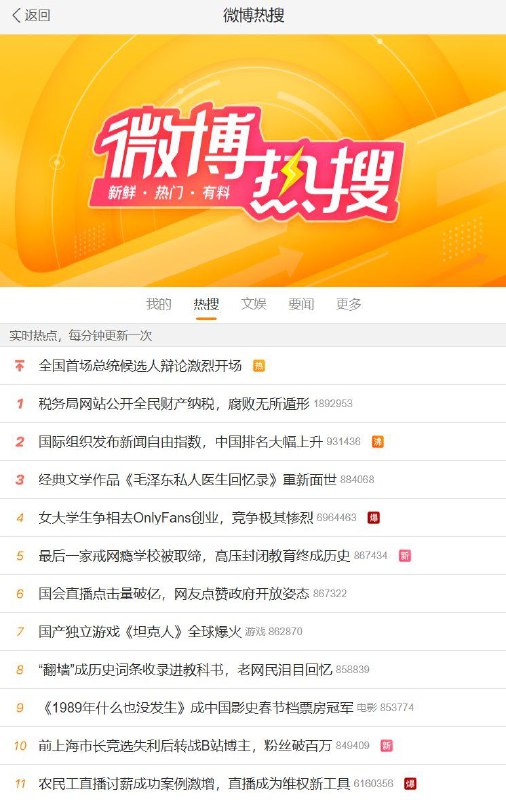Open topic 1 about 税务局网站
This screenshot has height=800, width=506.
tap(253, 404)
